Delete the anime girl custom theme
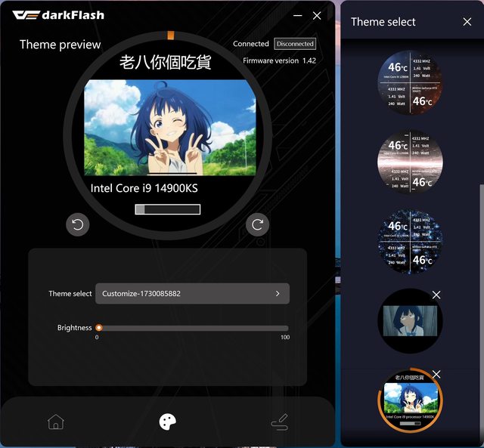Screen dimensions: 484x448 436,295
